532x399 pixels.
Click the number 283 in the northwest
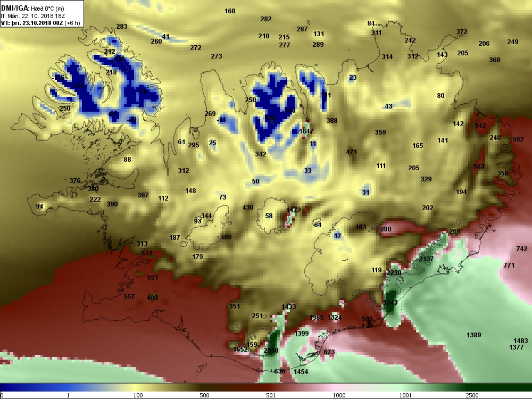pos(122,27)
